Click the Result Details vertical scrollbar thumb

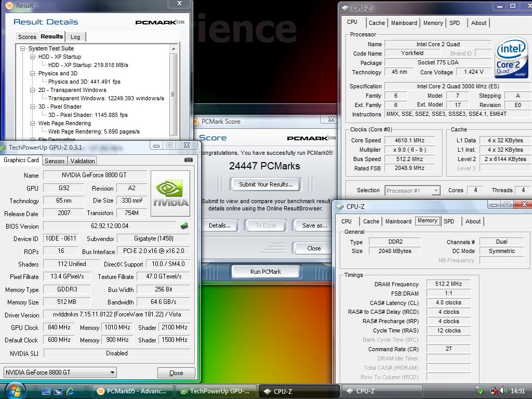174,95
